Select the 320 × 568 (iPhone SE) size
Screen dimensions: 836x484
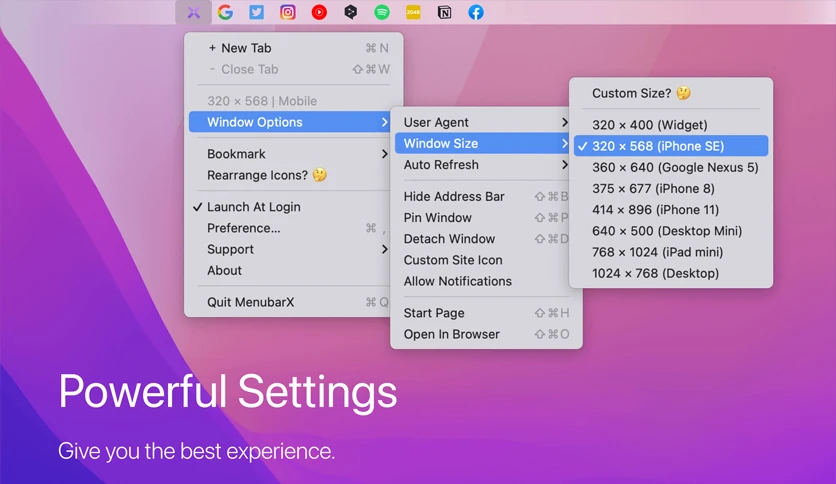(x=671, y=146)
